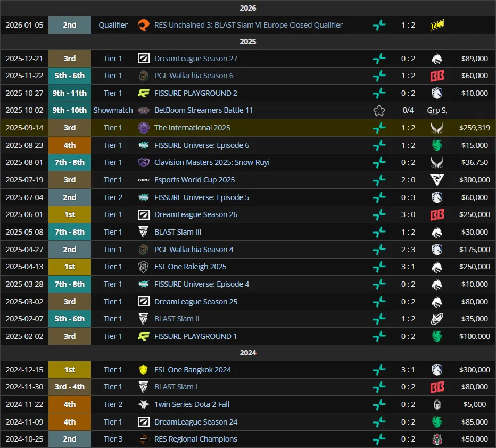
Task: Click the Tier 3 link in the RES Regional Champions row
Action: pyautogui.click(x=113, y=439)
